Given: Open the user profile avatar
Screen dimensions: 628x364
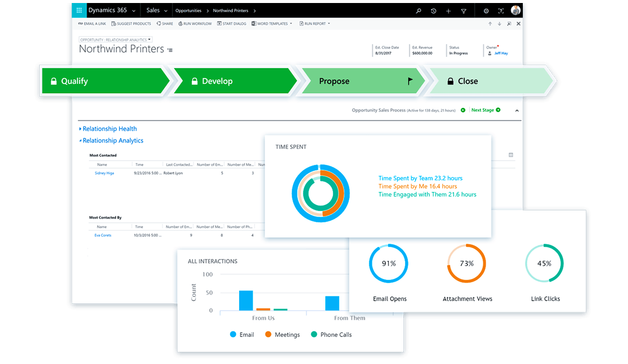Looking at the screenshot, I should coord(516,11).
